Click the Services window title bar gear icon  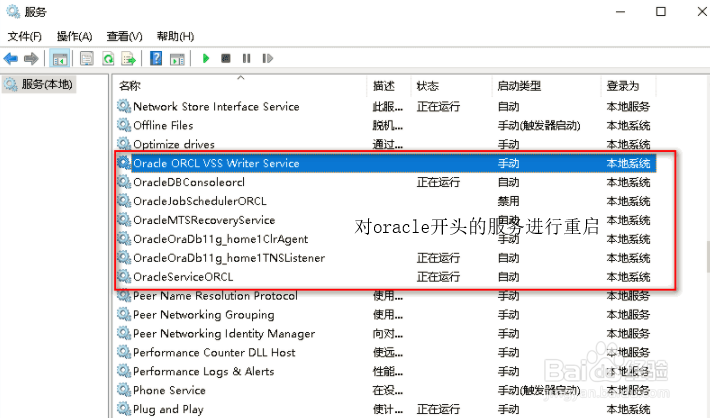(13, 11)
